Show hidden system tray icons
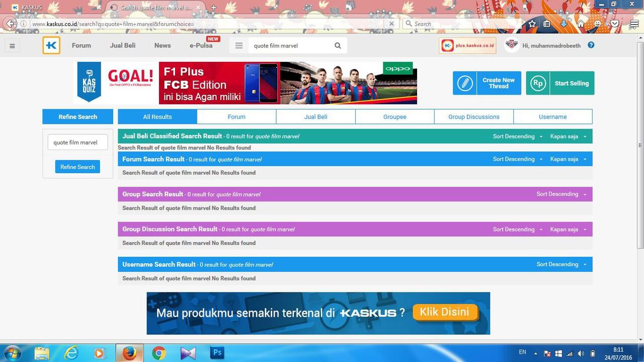The image size is (644, 362). click(x=535, y=353)
